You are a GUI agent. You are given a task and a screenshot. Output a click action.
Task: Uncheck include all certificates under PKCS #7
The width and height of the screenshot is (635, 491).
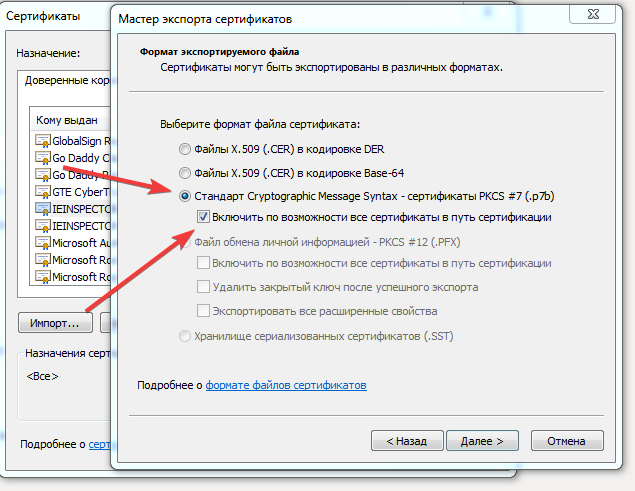point(203,217)
